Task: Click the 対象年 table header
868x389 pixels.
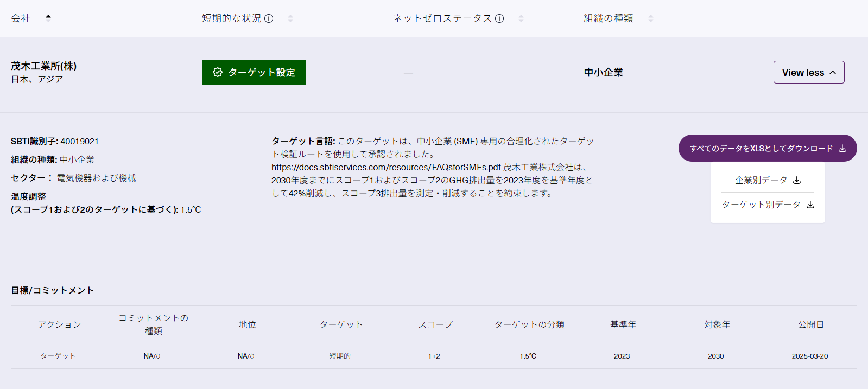Action: [716, 324]
